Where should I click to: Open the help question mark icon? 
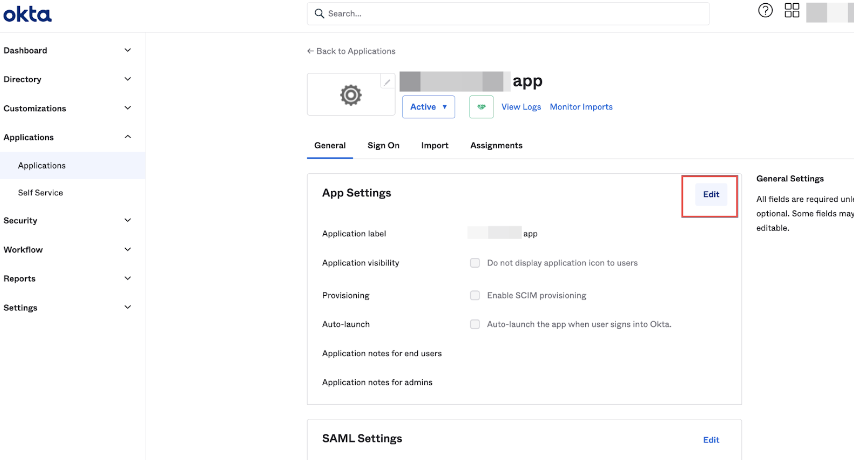point(765,10)
